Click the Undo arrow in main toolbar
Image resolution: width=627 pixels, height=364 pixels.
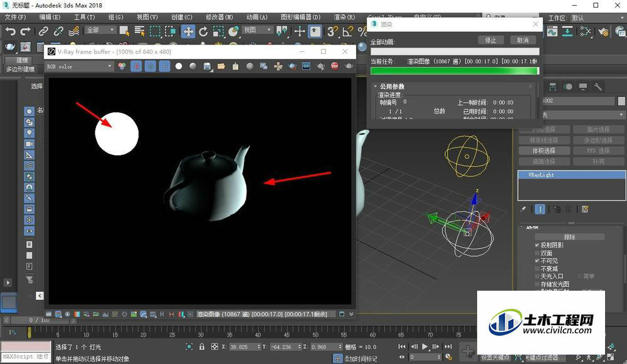[x=11, y=31]
